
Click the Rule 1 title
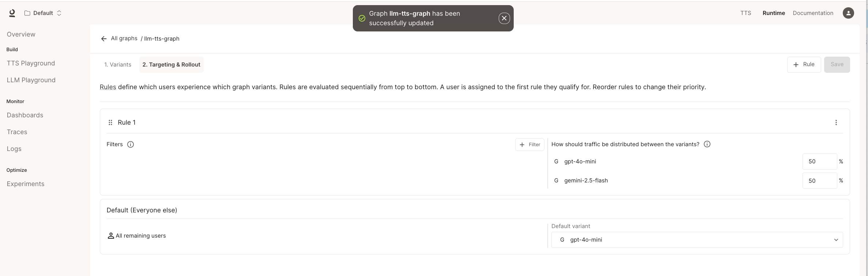tap(127, 122)
